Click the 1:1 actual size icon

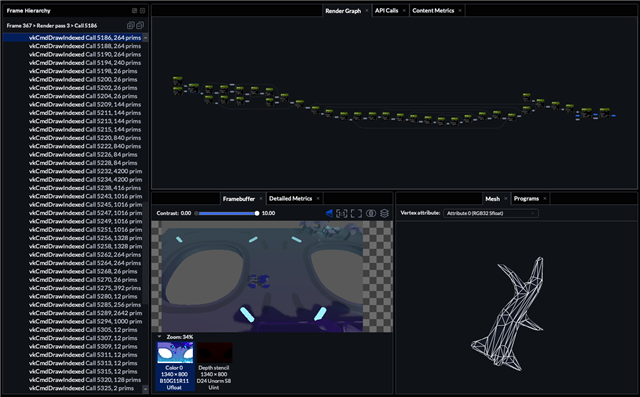tap(342, 213)
